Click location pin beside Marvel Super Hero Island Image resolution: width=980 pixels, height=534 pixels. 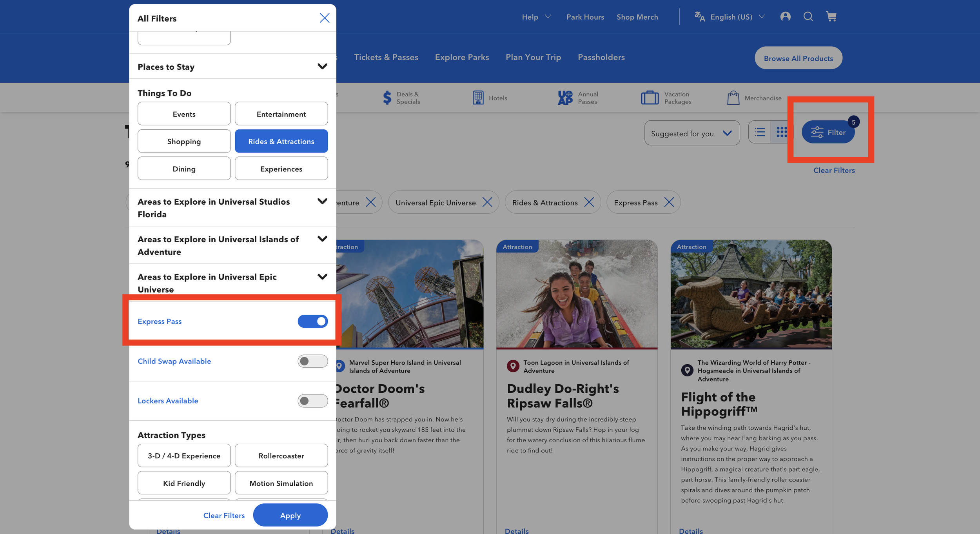(340, 366)
